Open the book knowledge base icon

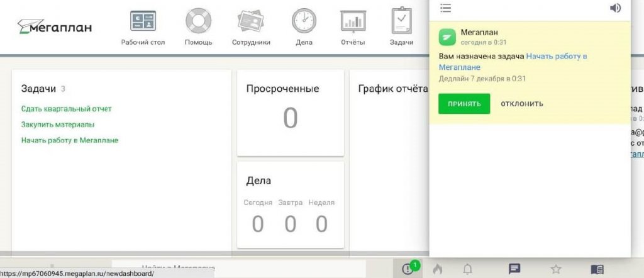pyautogui.click(x=597, y=269)
